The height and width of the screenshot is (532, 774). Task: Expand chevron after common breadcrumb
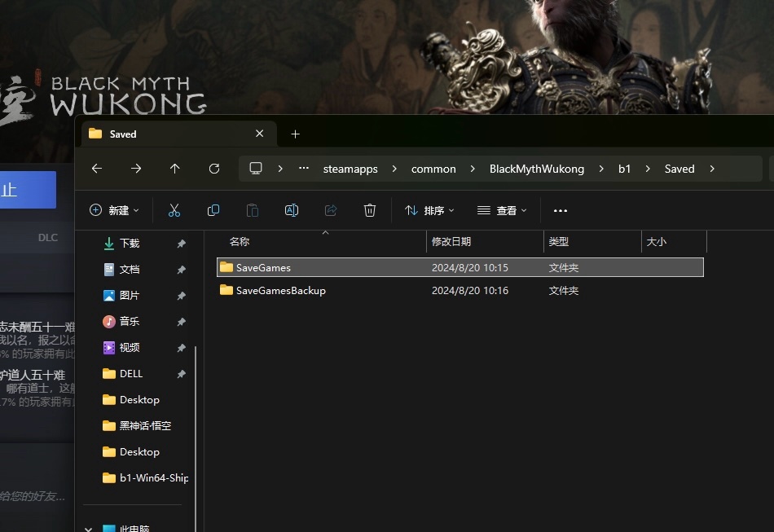coord(473,169)
